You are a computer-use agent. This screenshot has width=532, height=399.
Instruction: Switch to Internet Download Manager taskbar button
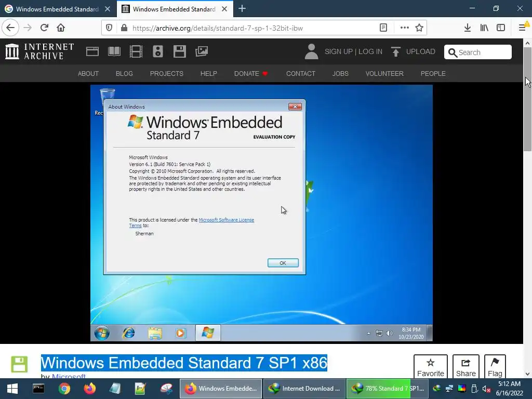coord(304,389)
